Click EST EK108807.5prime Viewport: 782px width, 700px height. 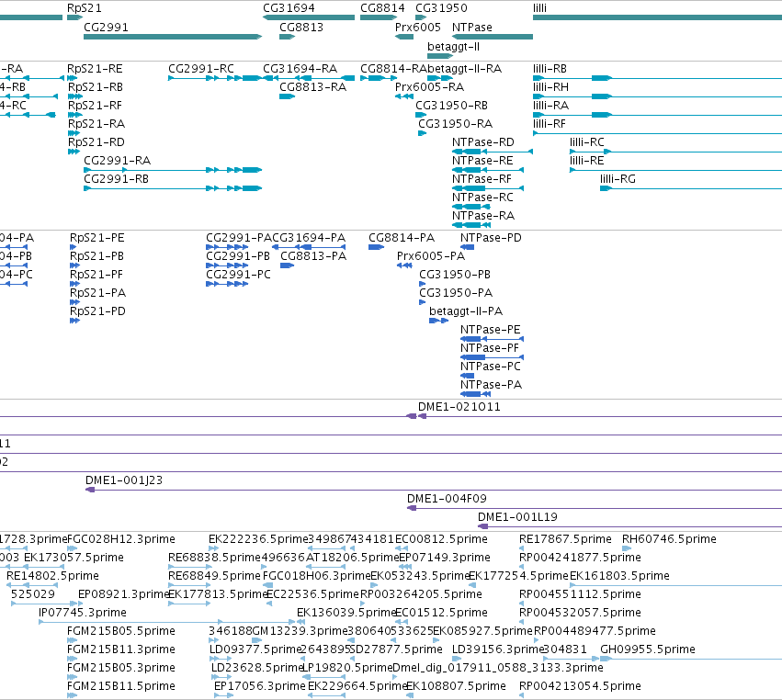tap(457, 686)
